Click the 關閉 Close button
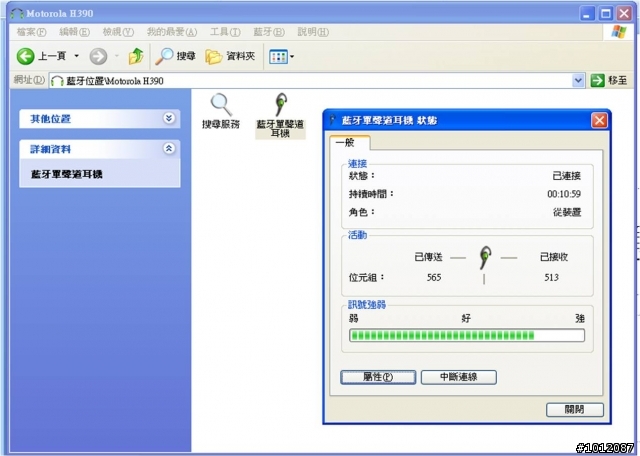Viewport: 640px width, 456px height. [x=575, y=409]
